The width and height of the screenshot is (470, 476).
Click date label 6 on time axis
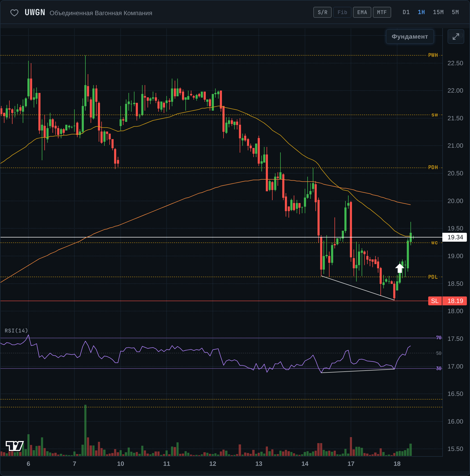point(28,464)
